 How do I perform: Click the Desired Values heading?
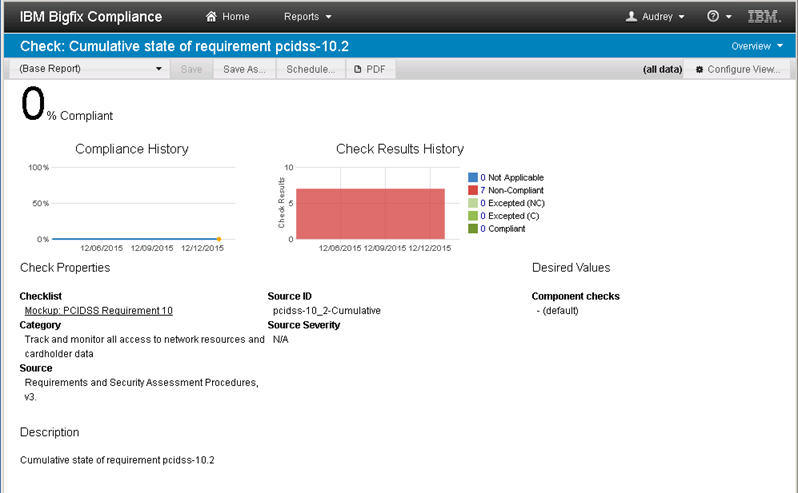[x=571, y=268]
